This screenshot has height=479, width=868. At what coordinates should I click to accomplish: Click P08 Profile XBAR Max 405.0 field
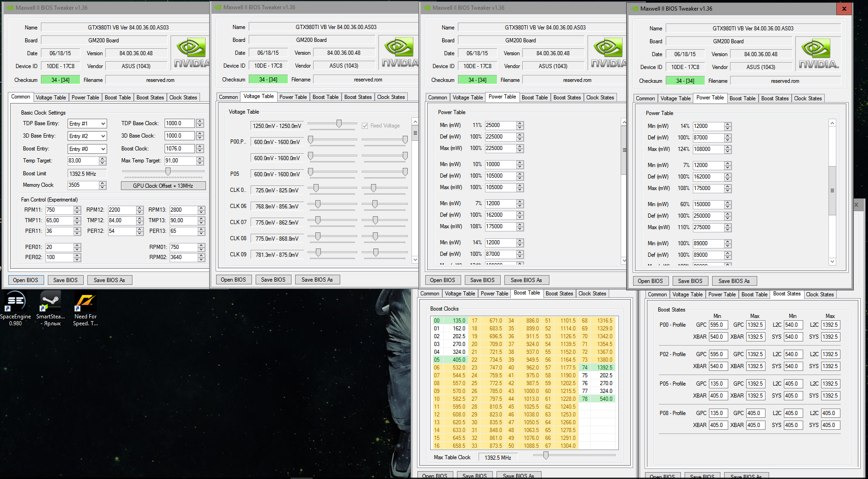point(755,425)
